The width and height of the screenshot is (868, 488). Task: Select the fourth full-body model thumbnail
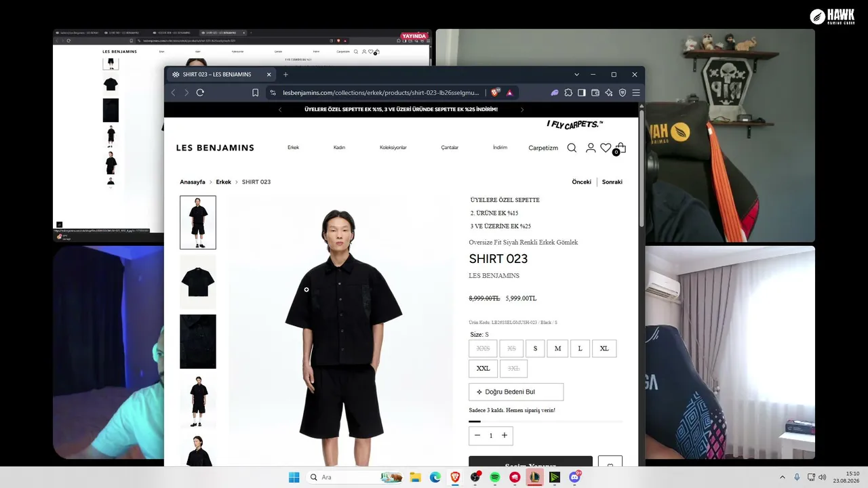[198, 401]
